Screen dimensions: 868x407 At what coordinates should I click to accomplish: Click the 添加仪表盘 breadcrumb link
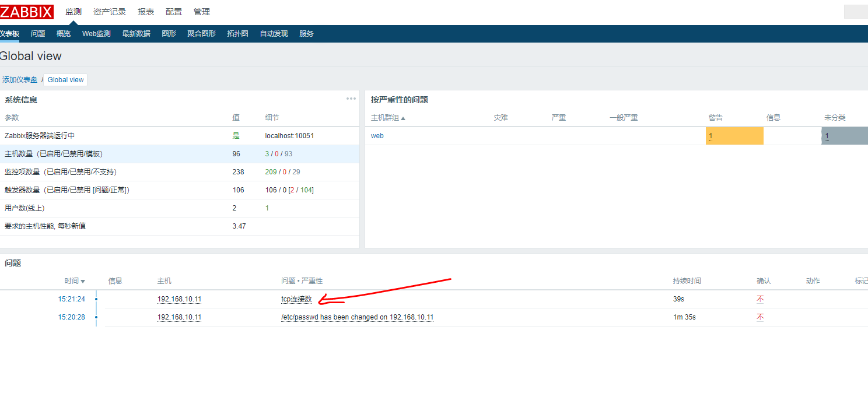20,80
